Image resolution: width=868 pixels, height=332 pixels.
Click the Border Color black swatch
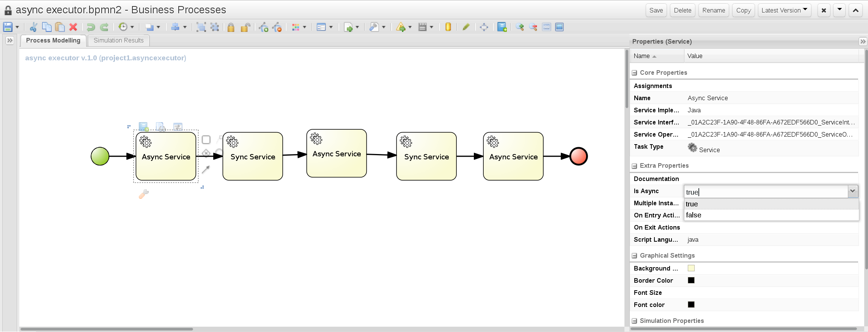(691, 280)
